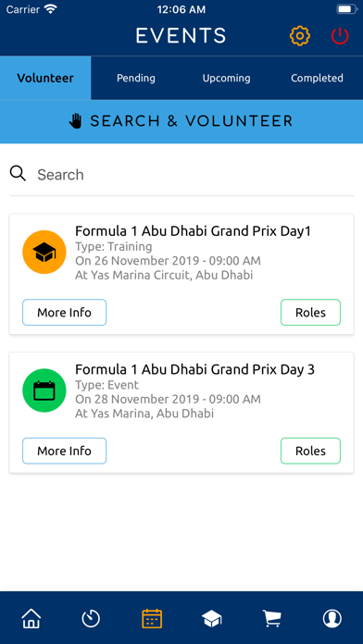
Task: Go to Home in bottom navigation
Action: coord(31,618)
